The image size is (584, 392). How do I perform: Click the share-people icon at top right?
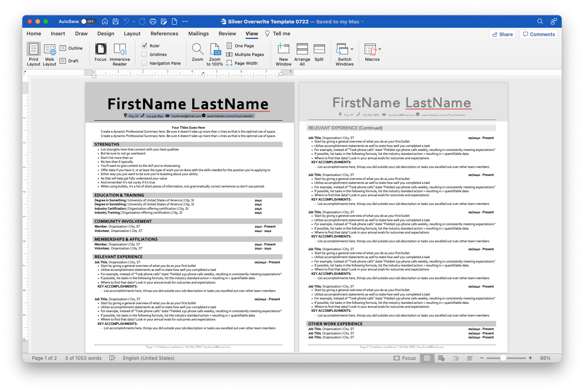(553, 21)
